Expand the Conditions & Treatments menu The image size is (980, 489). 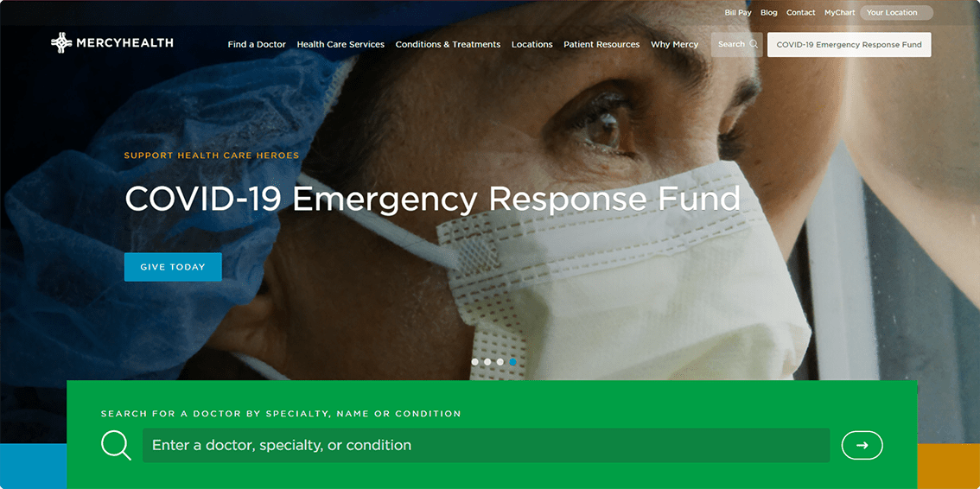pos(449,44)
